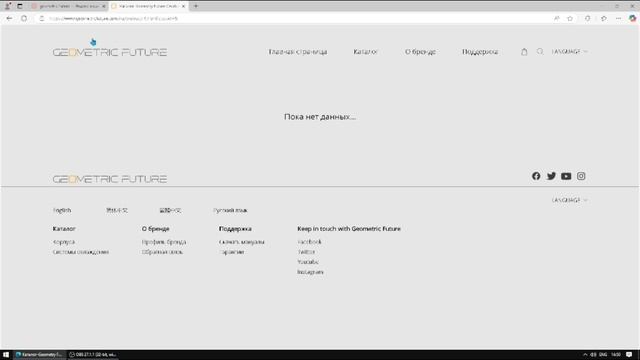Image resolution: width=640 pixels, height=360 pixels.
Task: Open the browser three-dots settings menu
Action: 618,18
